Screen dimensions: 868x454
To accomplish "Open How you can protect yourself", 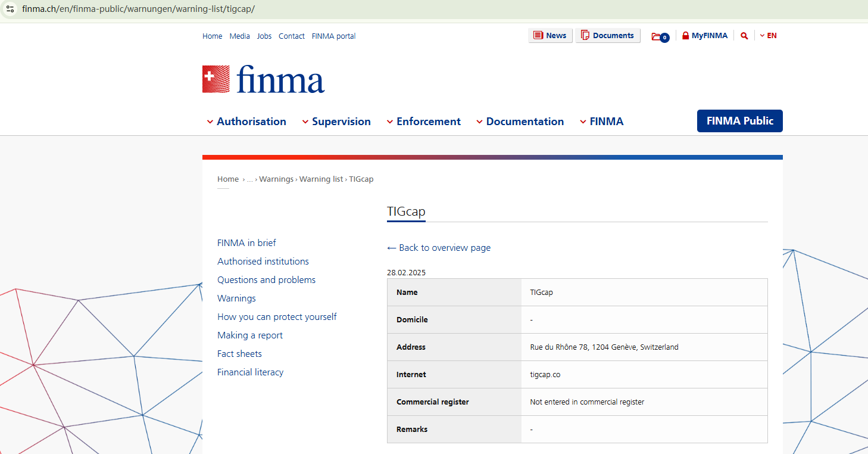I will 277,317.
